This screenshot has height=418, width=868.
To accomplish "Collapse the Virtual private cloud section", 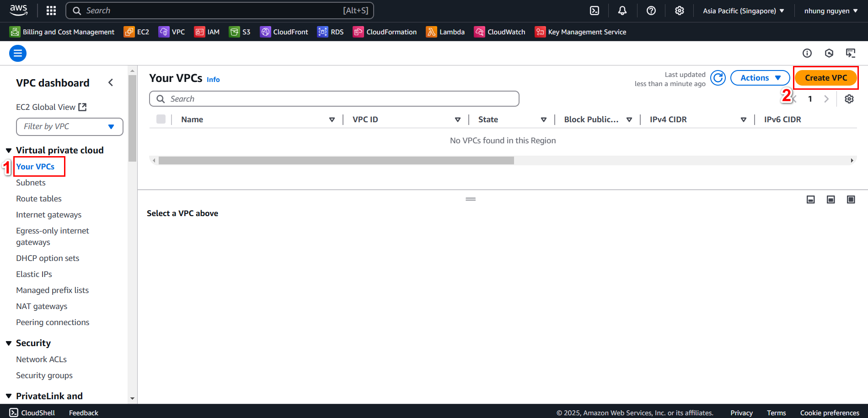I will coord(9,150).
